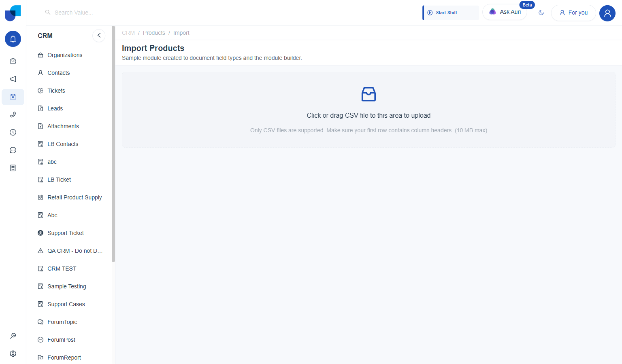
Task: Select the CRM contact card rail icon
Action: tap(13, 97)
